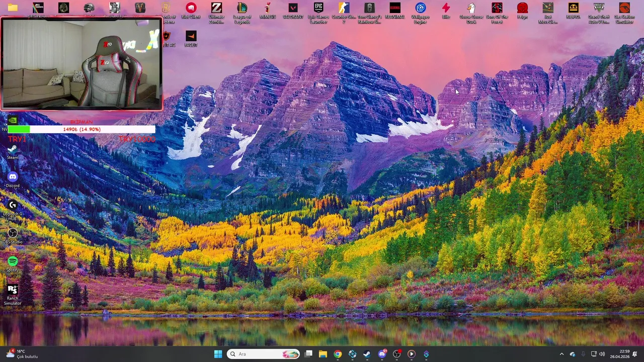The image size is (644, 362).
Task: Show hidden system tray icons
Action: (561, 354)
